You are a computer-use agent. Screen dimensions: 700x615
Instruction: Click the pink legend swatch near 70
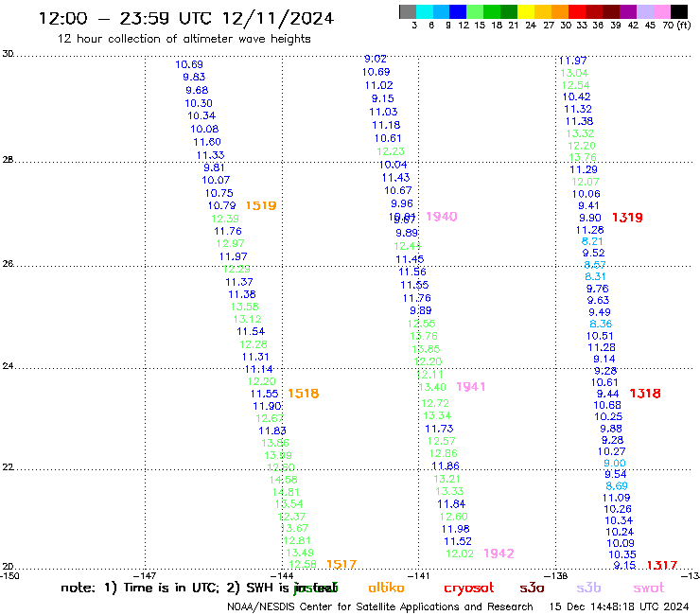[661, 11]
